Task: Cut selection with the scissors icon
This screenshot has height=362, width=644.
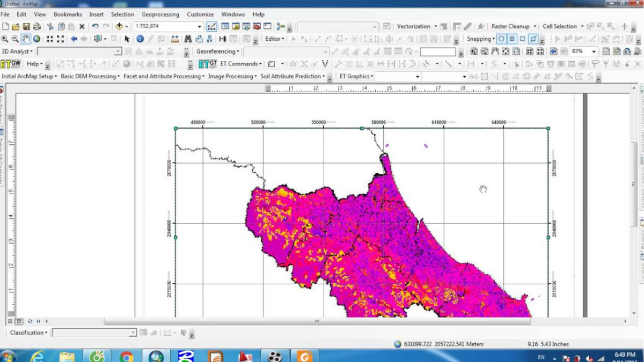Action: 50,26
